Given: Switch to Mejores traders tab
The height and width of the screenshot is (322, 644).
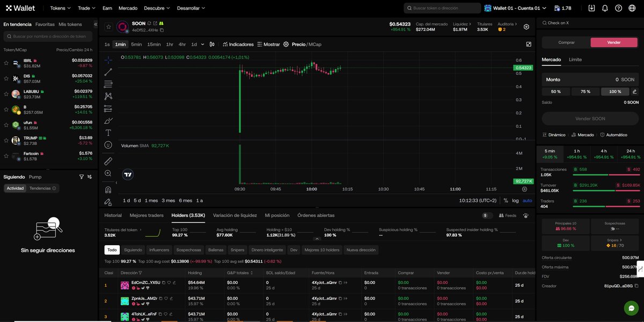Looking at the screenshot, I should click(x=147, y=215).
